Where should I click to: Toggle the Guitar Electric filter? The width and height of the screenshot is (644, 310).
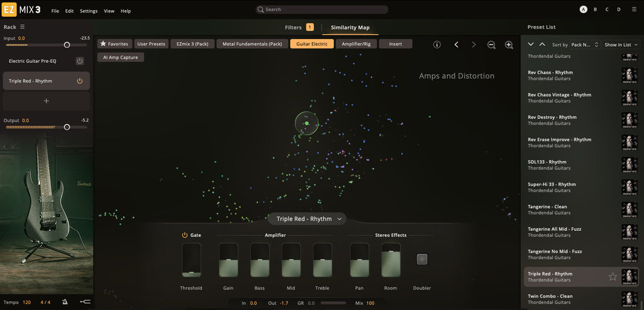tap(312, 44)
